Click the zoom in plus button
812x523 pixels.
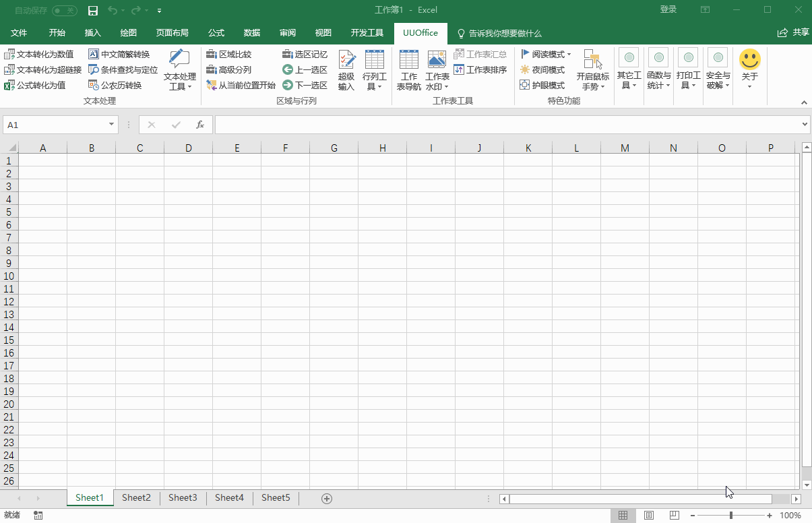(770, 516)
